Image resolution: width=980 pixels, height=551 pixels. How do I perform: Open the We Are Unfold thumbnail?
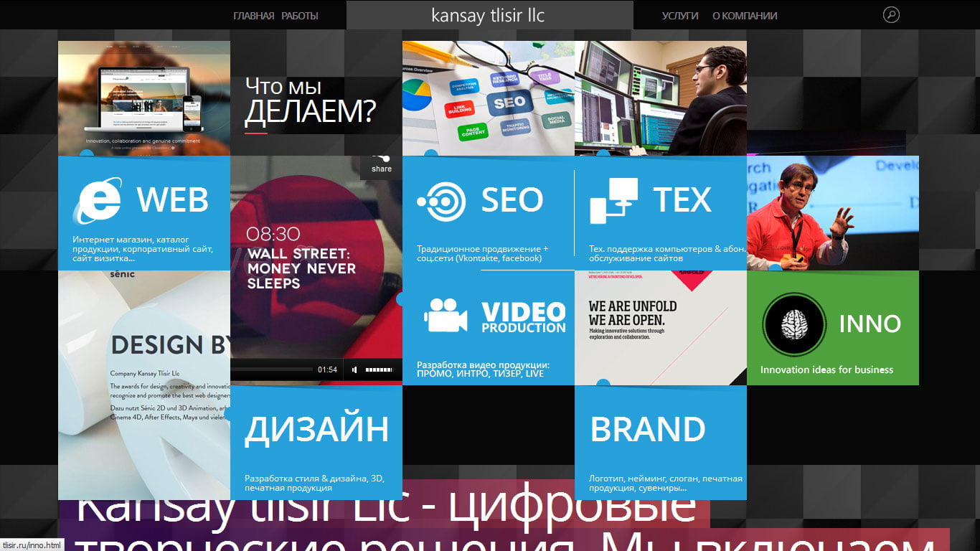(661, 328)
